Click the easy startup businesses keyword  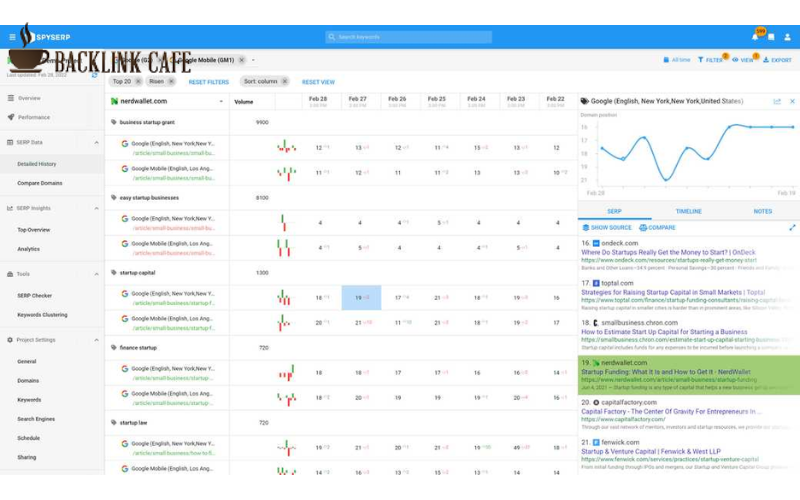(149, 197)
